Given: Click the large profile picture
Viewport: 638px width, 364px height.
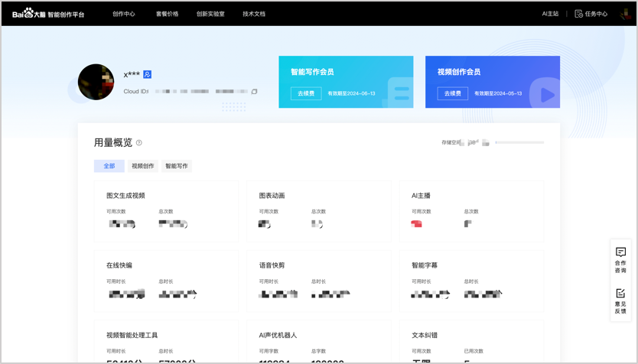Looking at the screenshot, I should click(96, 82).
